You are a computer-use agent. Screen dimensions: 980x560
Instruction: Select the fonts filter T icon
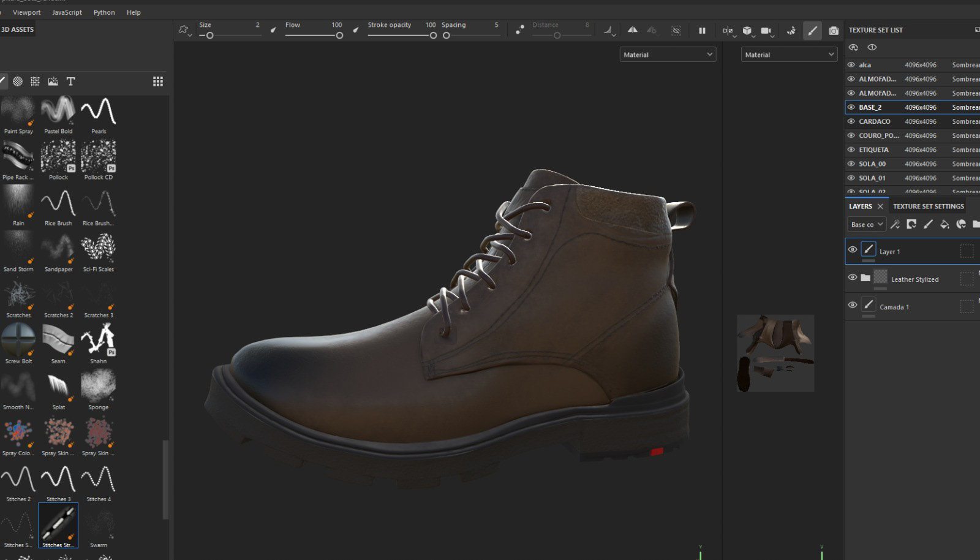pyautogui.click(x=70, y=81)
